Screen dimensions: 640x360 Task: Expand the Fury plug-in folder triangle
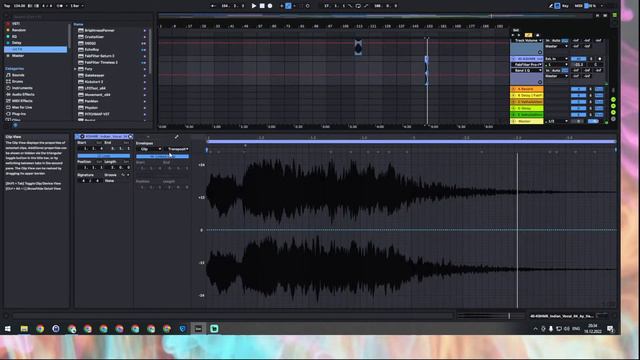point(76,69)
